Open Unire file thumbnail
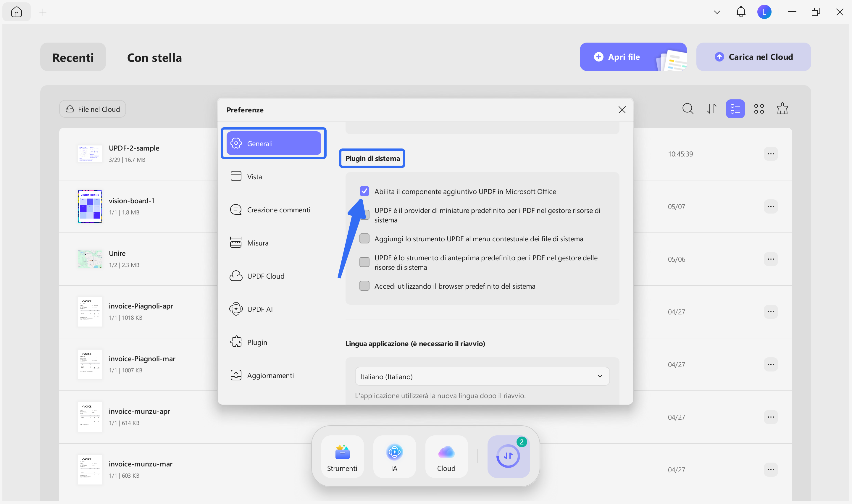The image size is (852, 504). coord(90,259)
